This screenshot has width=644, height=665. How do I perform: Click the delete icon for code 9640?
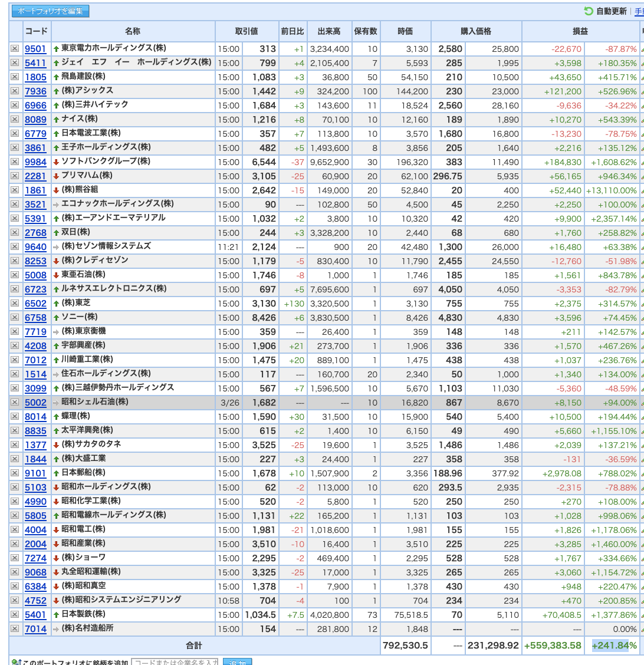(15, 246)
